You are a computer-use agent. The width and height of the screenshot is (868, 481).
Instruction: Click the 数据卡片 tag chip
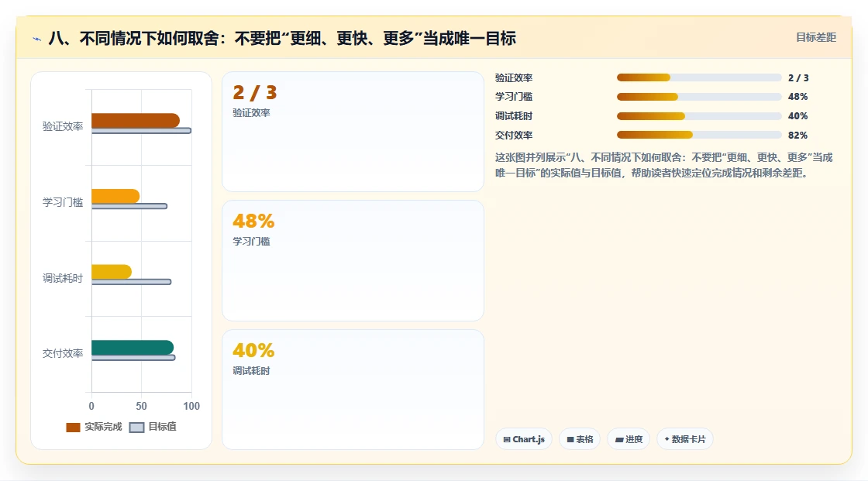pyautogui.click(x=685, y=439)
